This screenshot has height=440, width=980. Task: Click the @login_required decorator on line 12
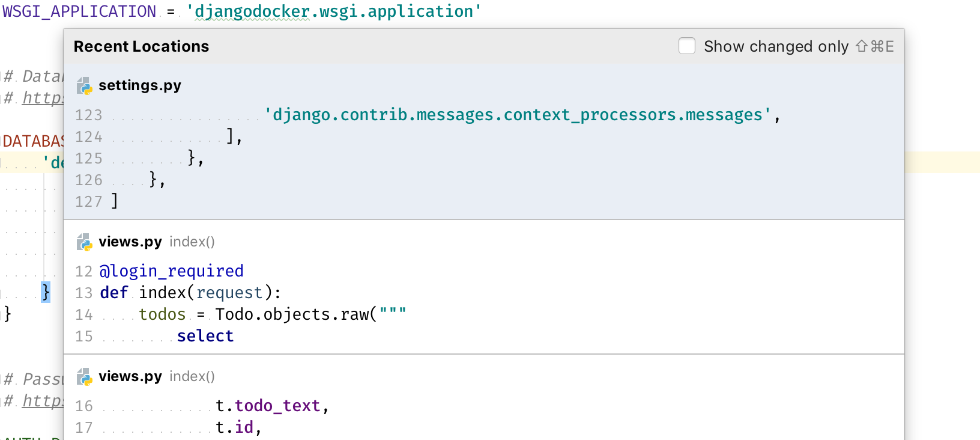[172, 271]
